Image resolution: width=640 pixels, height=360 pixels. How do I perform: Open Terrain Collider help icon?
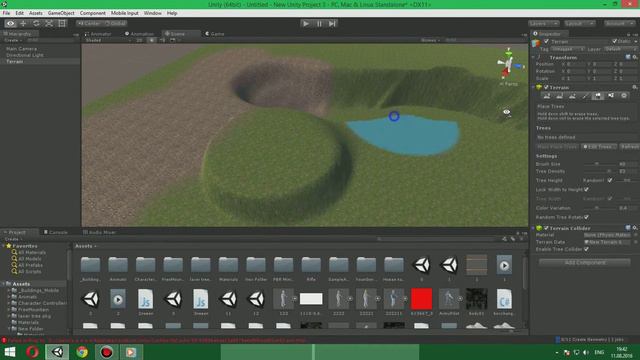[x=628, y=228]
